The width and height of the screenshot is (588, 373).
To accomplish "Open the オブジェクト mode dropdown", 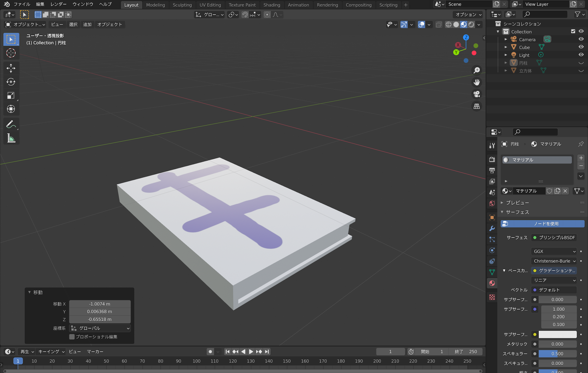I will coord(25,24).
